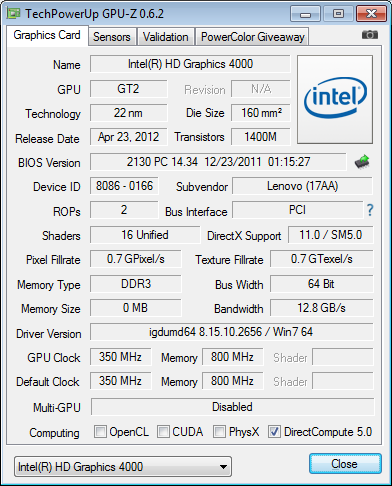Uncheck the DirectCompute 5.0 checkbox
Screen dimensions: 392x486
point(274,432)
